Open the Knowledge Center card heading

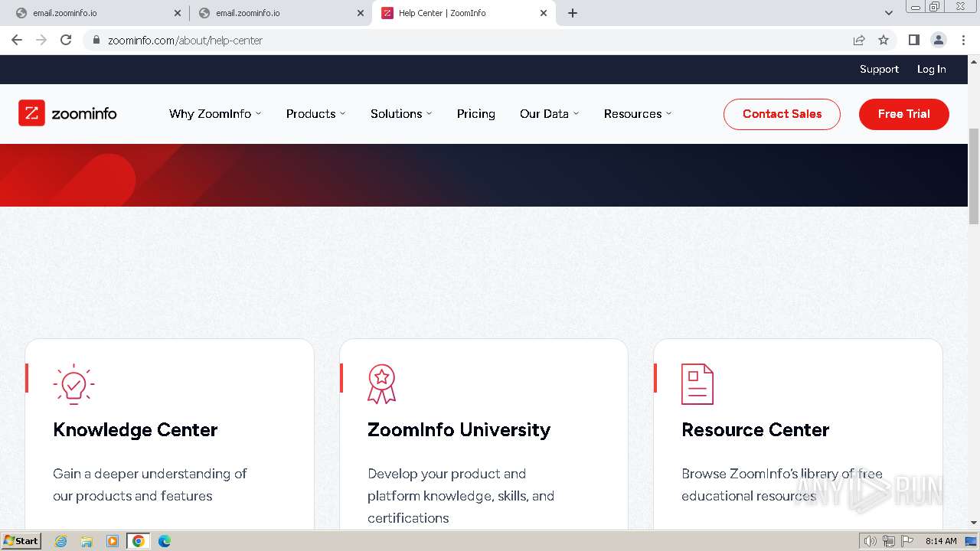[x=136, y=430]
